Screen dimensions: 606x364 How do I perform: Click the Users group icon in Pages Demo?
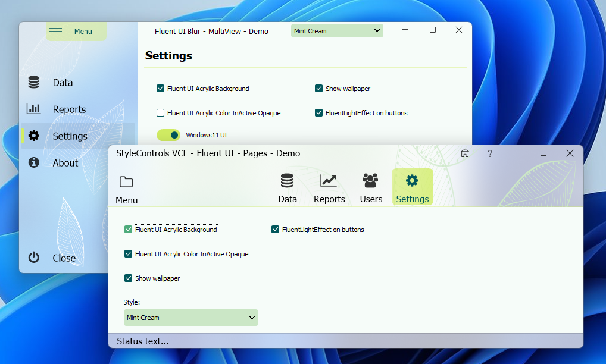click(x=370, y=180)
